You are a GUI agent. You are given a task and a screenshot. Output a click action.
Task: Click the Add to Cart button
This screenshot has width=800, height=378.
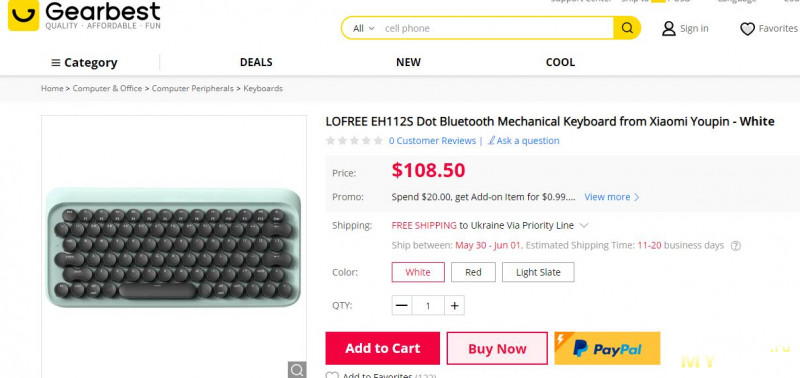tap(382, 348)
